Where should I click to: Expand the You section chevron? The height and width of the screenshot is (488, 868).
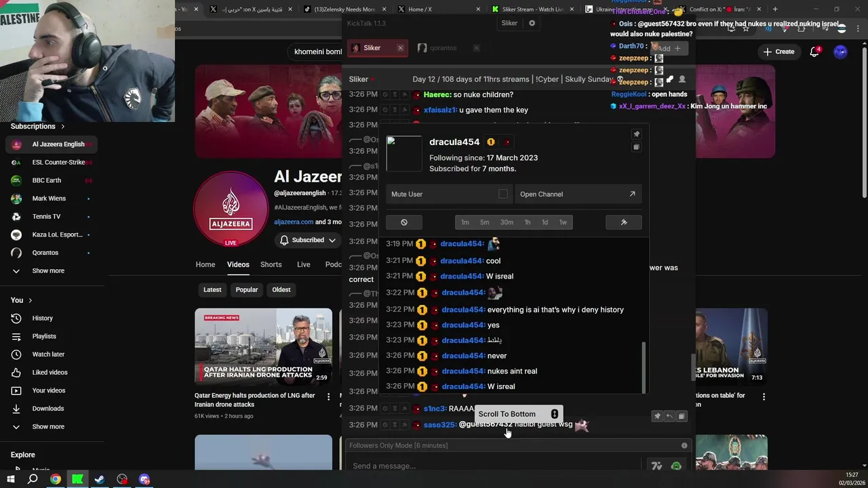[30, 300]
